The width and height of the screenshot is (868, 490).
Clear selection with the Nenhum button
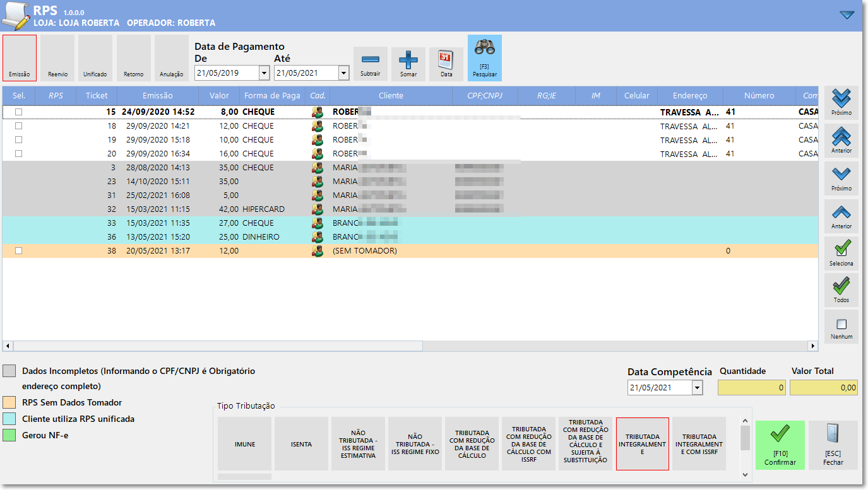(x=841, y=327)
